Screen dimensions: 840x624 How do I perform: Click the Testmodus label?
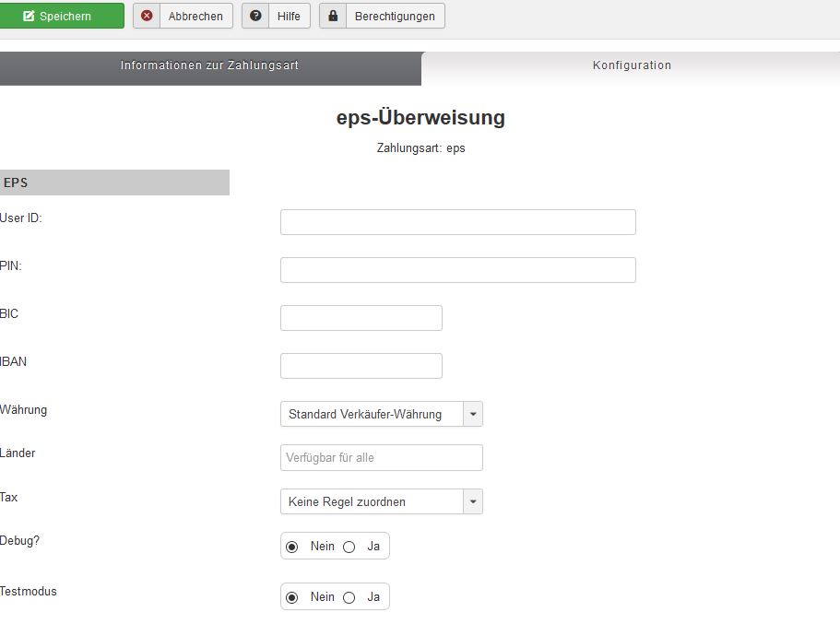tap(29, 592)
